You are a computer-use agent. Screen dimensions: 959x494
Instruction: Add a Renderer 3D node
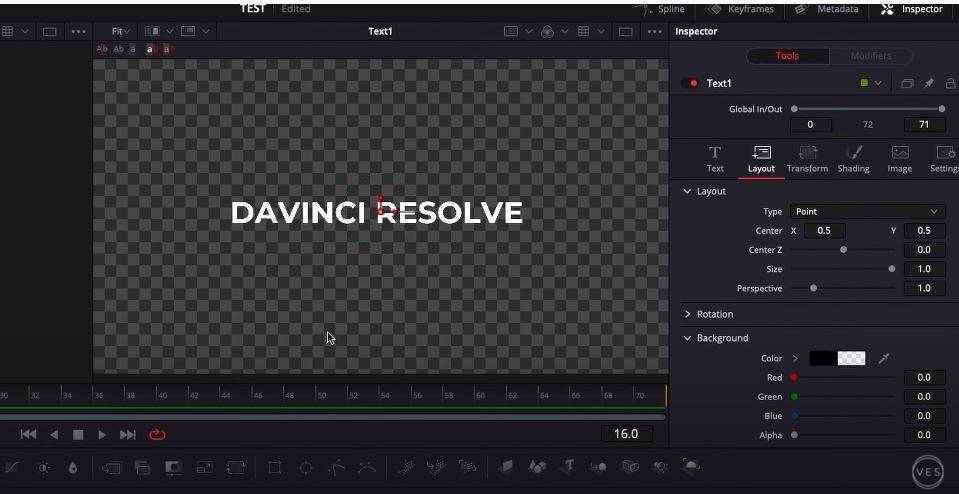691,466
